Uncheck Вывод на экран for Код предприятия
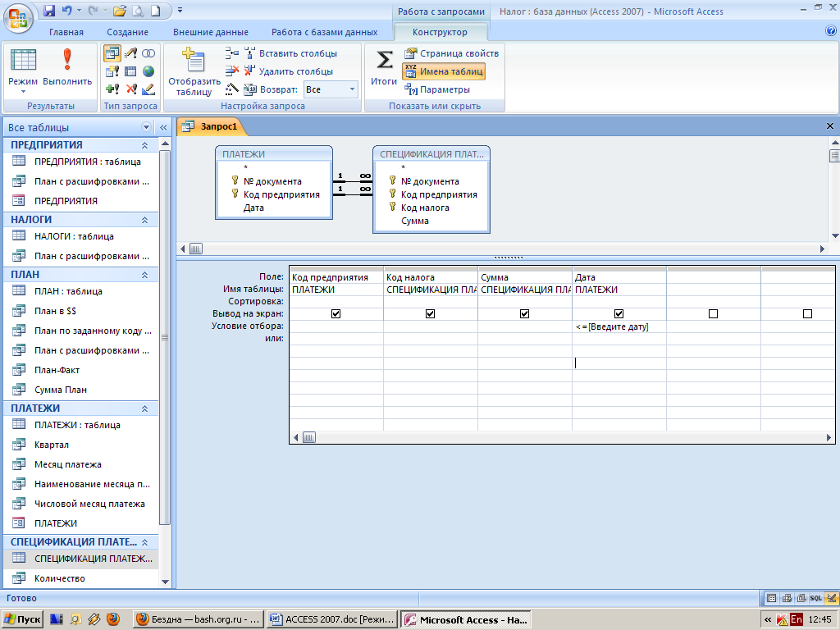The image size is (840, 630). 336,314
